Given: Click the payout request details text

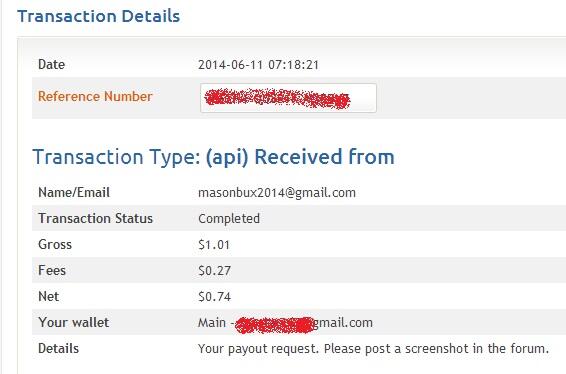Looking at the screenshot, I should coord(374,349).
